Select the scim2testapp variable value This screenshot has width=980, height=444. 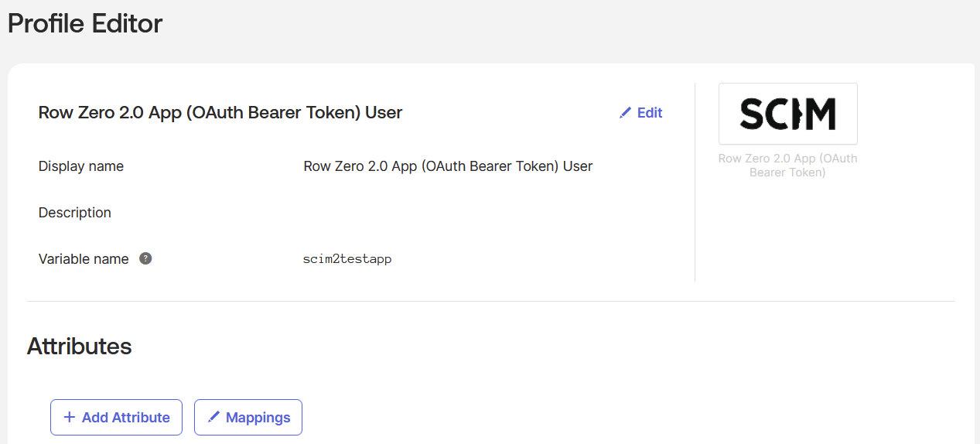tap(347, 259)
